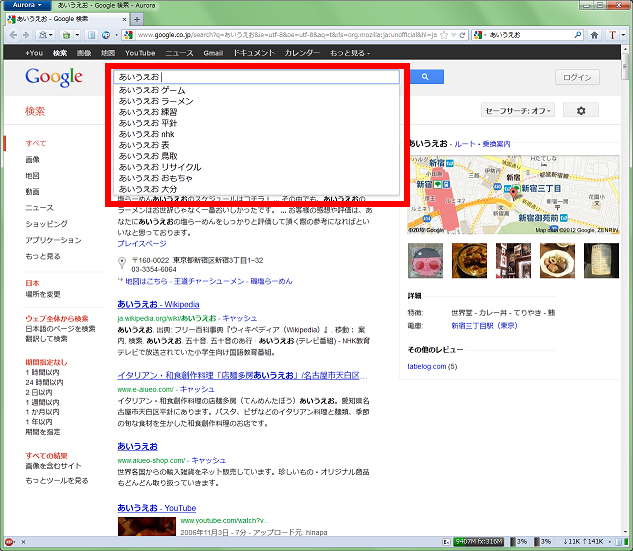Click 場所を変更 under 日本
Screen dimensions: 633x551
coord(43,294)
